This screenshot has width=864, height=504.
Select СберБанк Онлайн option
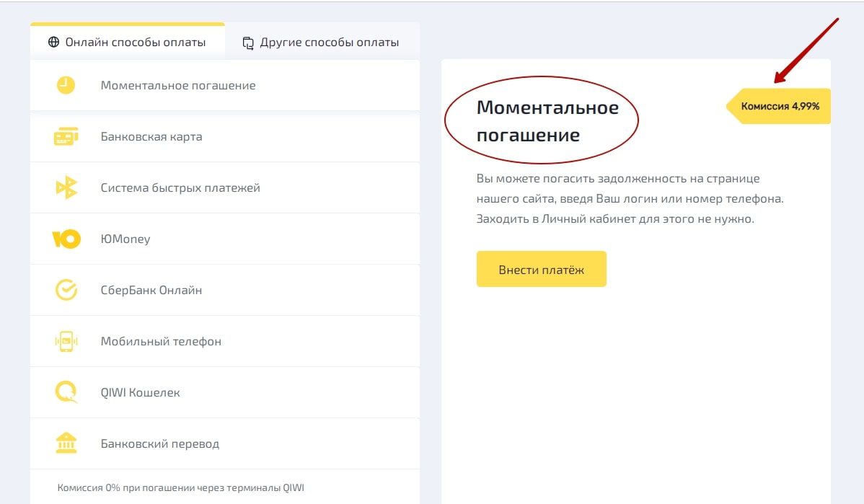225,291
